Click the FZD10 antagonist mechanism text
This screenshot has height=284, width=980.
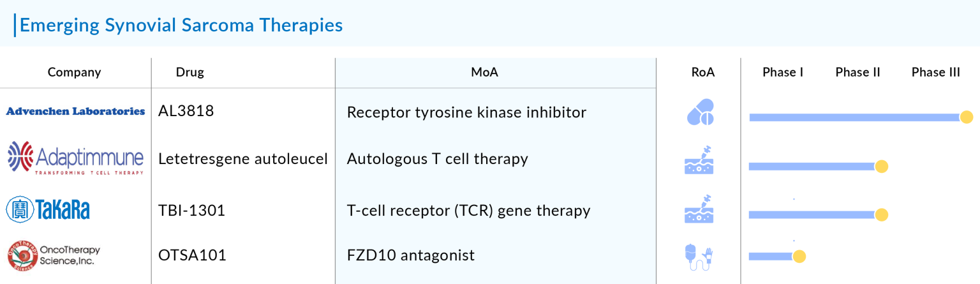tap(411, 256)
